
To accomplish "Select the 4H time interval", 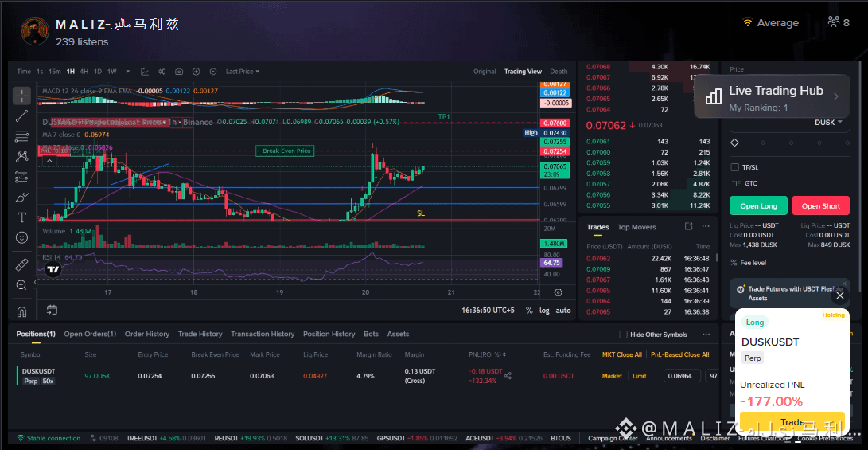I will pyautogui.click(x=84, y=72).
